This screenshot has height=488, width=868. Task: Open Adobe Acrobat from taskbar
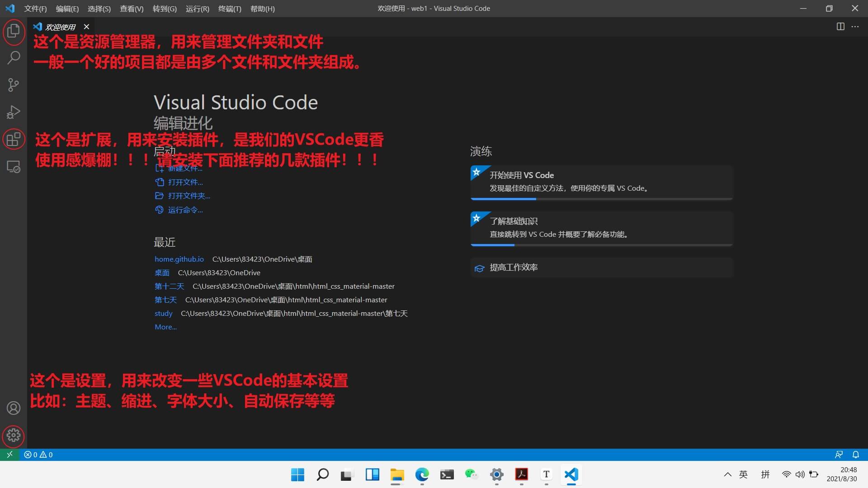point(521,474)
